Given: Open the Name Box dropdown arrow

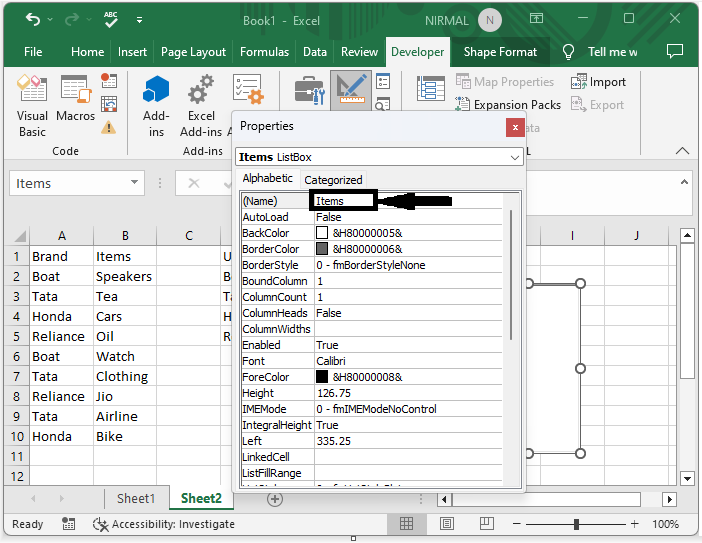Looking at the screenshot, I should [135, 183].
